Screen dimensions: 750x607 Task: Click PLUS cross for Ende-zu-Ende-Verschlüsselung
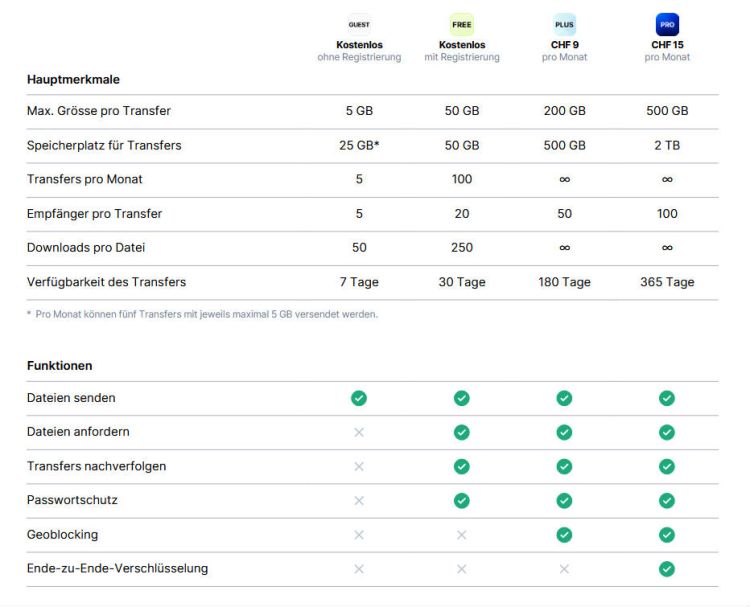point(564,569)
